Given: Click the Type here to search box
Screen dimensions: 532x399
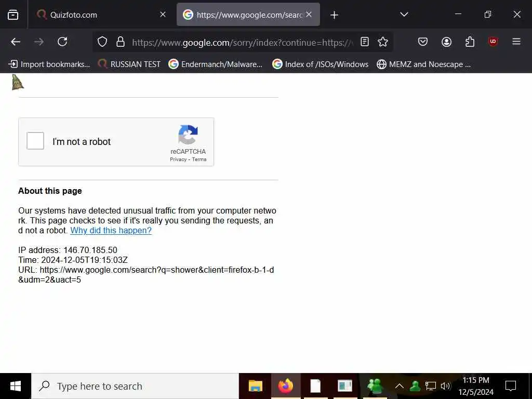Looking at the screenshot, I should pyautogui.click(x=135, y=386).
